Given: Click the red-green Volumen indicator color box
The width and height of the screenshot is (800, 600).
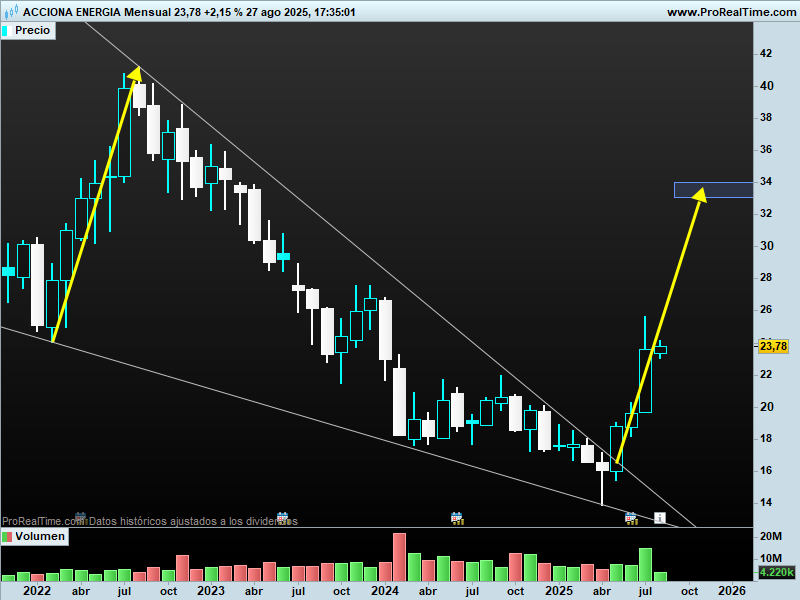Looking at the screenshot, I should 7,537.
